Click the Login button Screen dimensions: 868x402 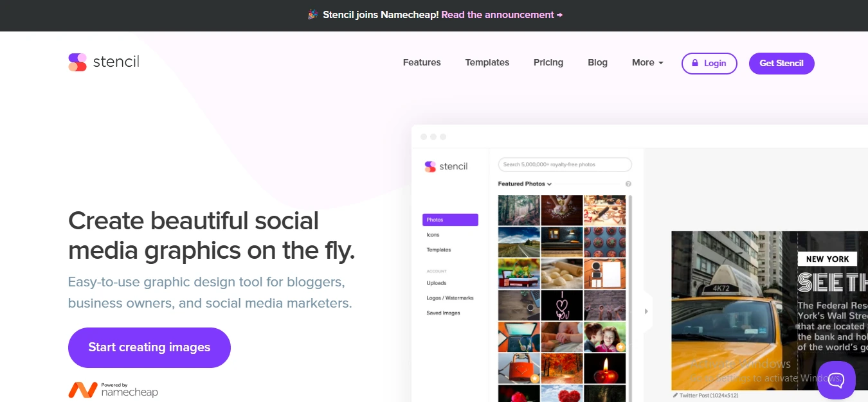click(x=709, y=63)
